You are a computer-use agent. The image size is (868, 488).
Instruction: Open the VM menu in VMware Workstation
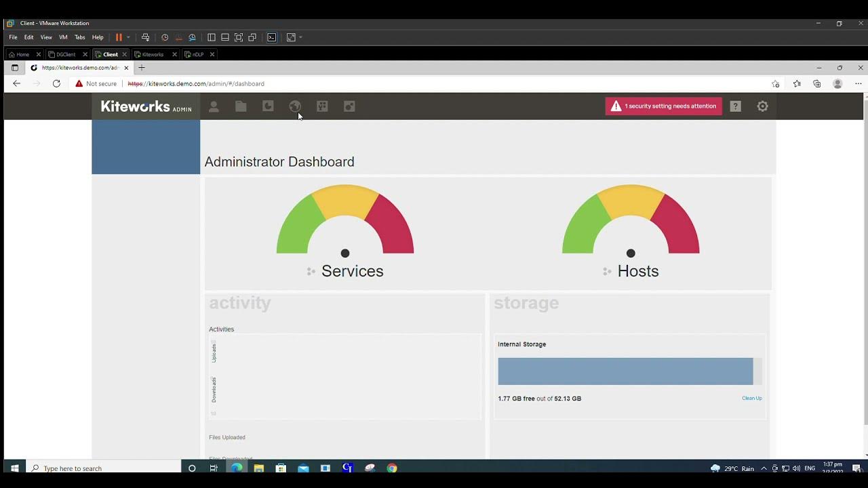(x=63, y=37)
